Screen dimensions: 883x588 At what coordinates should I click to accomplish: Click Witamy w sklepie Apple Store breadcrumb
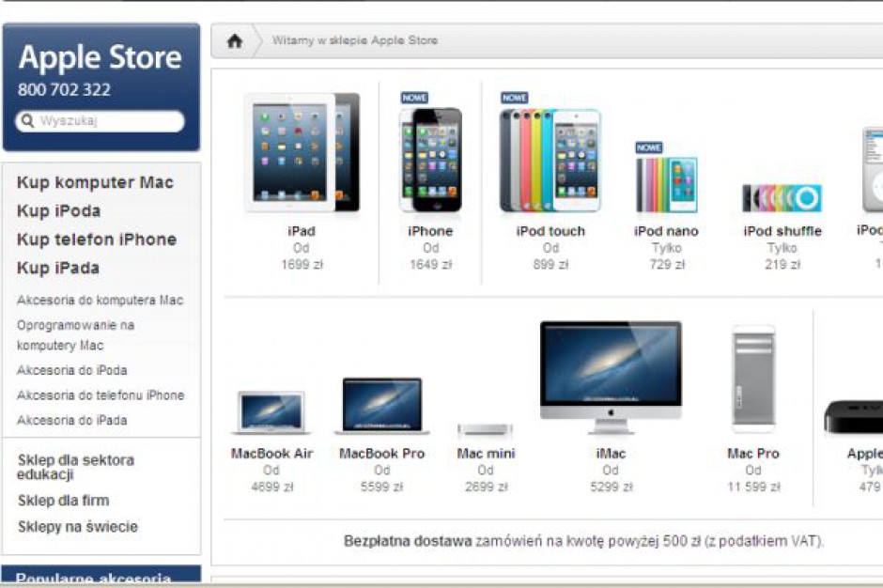point(355,40)
